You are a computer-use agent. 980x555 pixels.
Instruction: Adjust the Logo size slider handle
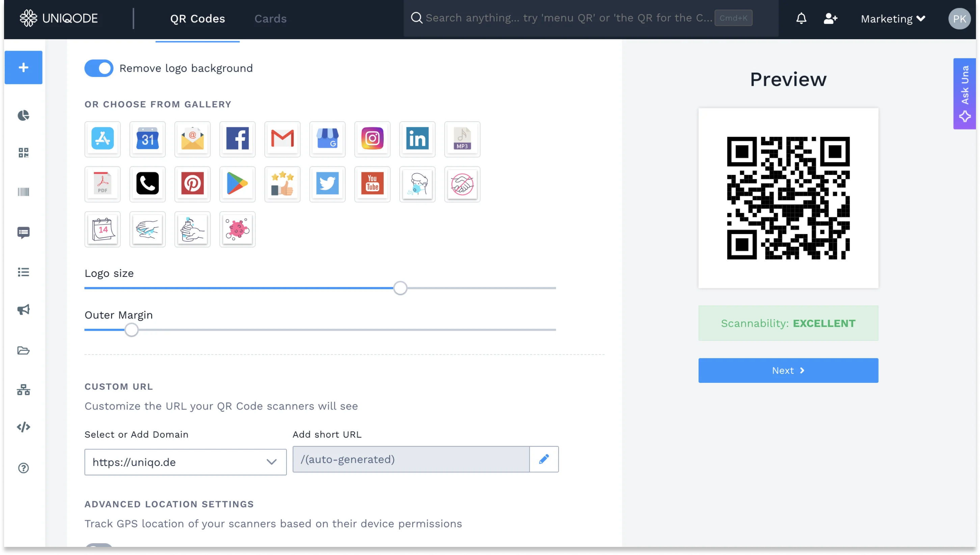tap(400, 288)
